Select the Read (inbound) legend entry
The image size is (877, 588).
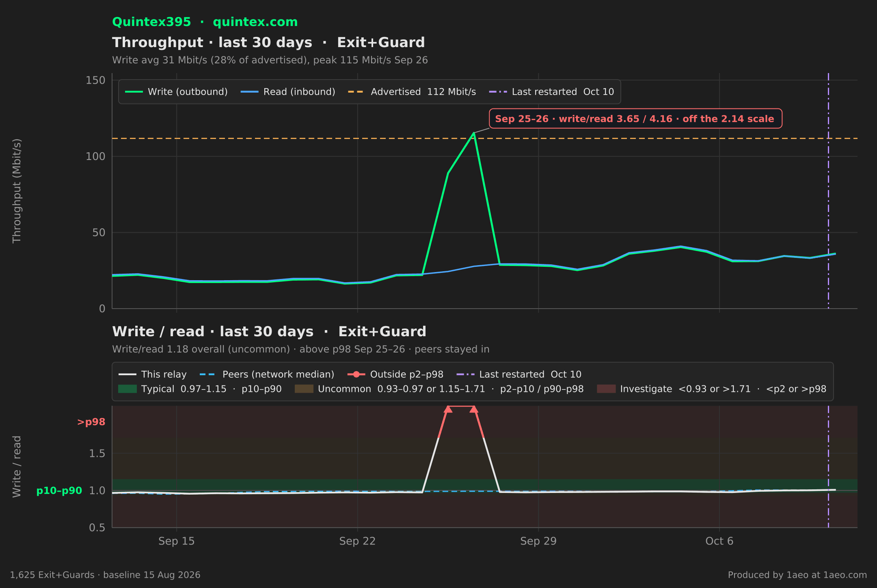[x=288, y=92]
